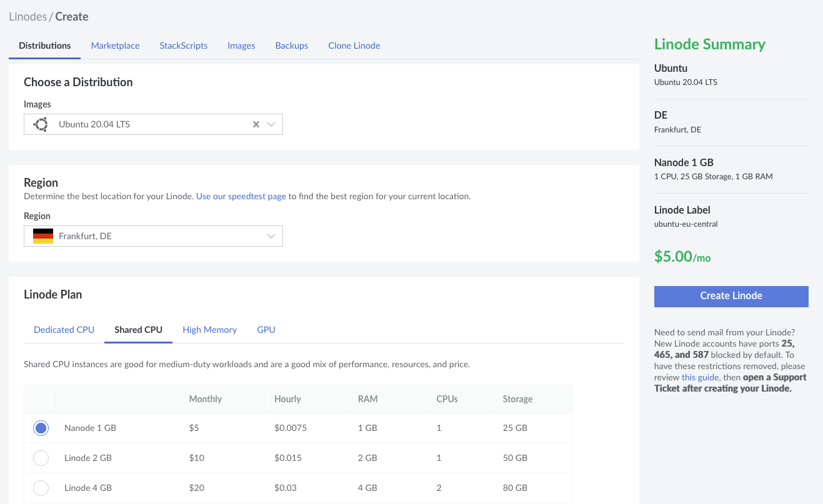Select the Nanode 1 GB plan radio button

[x=41, y=428]
